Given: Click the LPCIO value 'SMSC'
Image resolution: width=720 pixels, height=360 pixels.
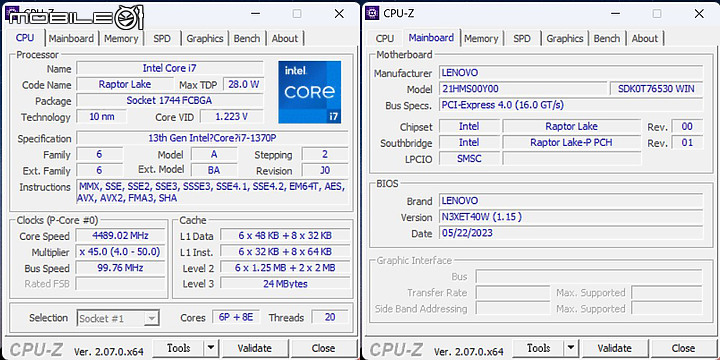Looking at the screenshot, I should (469, 158).
